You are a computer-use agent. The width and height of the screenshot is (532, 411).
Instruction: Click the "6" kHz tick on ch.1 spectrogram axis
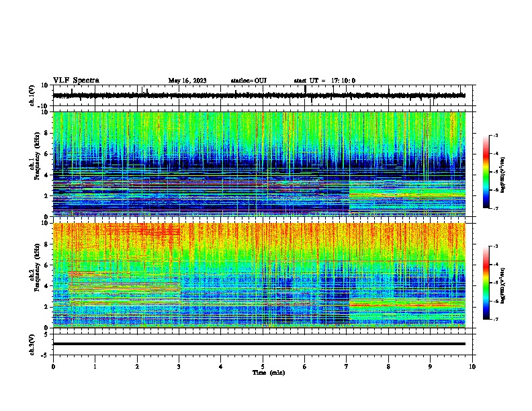pos(46,154)
